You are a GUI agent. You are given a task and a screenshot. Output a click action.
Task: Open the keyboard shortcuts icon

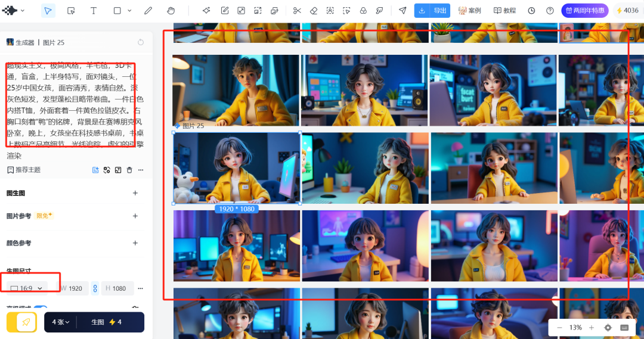click(x=624, y=328)
